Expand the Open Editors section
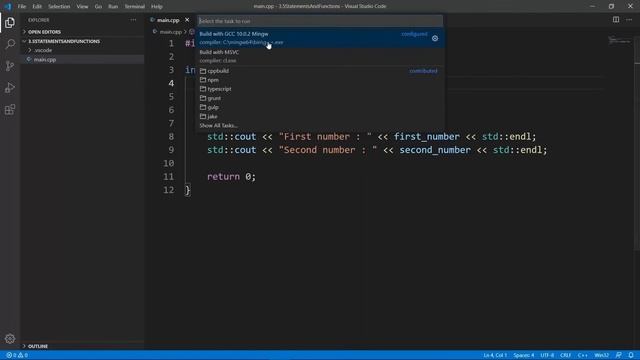This screenshot has height=360, width=640. [82, 31]
